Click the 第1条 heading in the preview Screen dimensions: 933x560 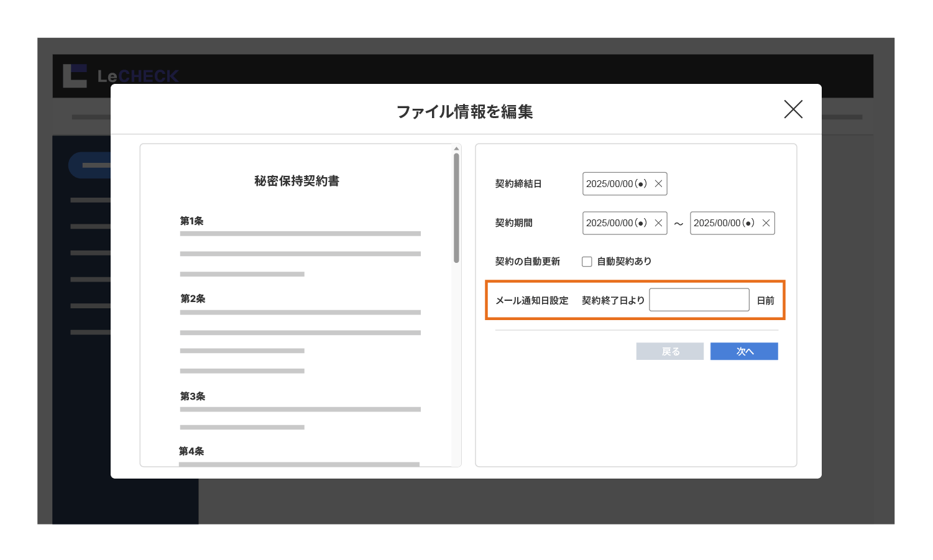[x=190, y=220]
